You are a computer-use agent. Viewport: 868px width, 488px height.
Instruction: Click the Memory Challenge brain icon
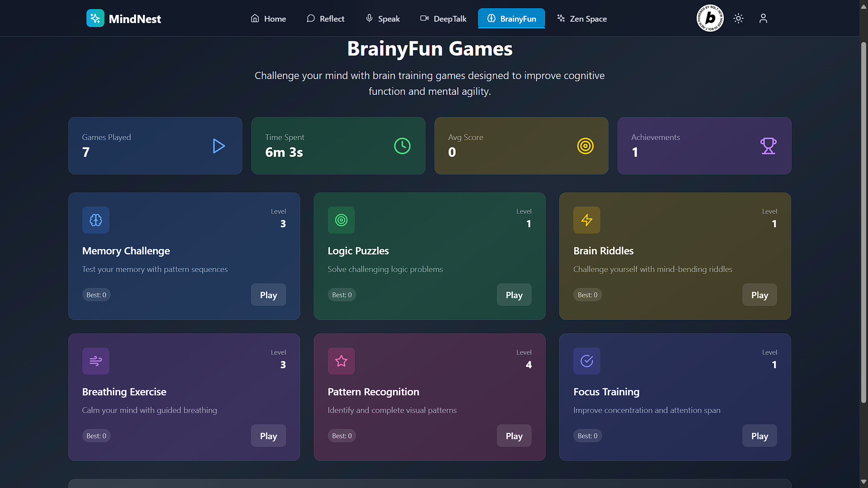pyautogui.click(x=96, y=220)
